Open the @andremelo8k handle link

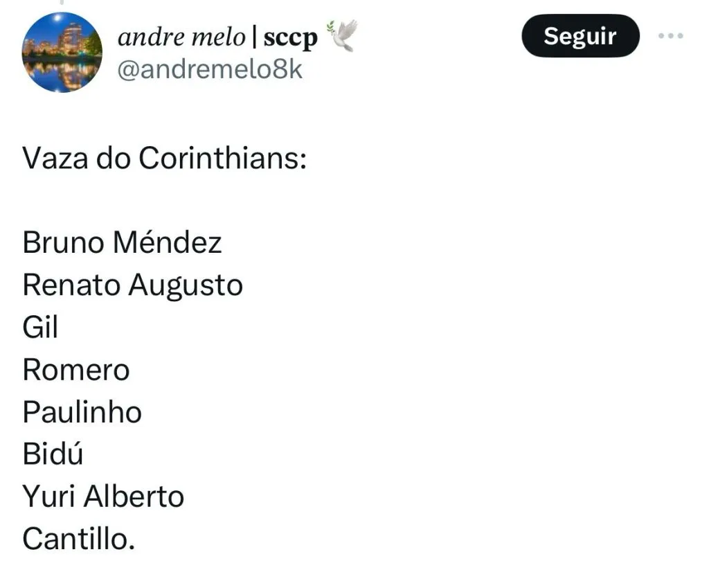pyautogui.click(x=210, y=71)
